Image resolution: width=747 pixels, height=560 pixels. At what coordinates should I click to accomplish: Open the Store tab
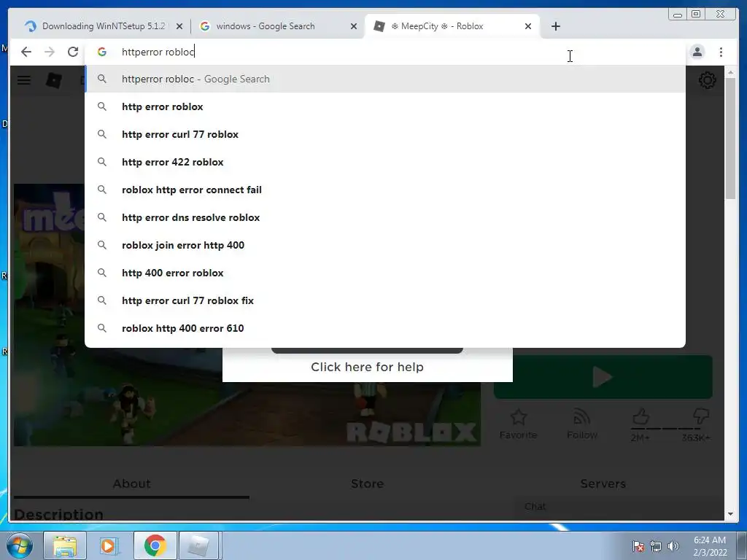point(368,484)
